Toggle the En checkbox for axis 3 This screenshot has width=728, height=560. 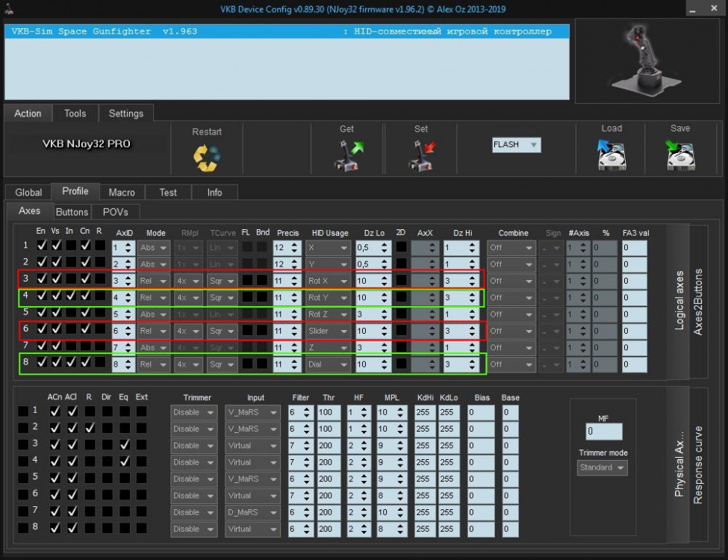[42, 279]
